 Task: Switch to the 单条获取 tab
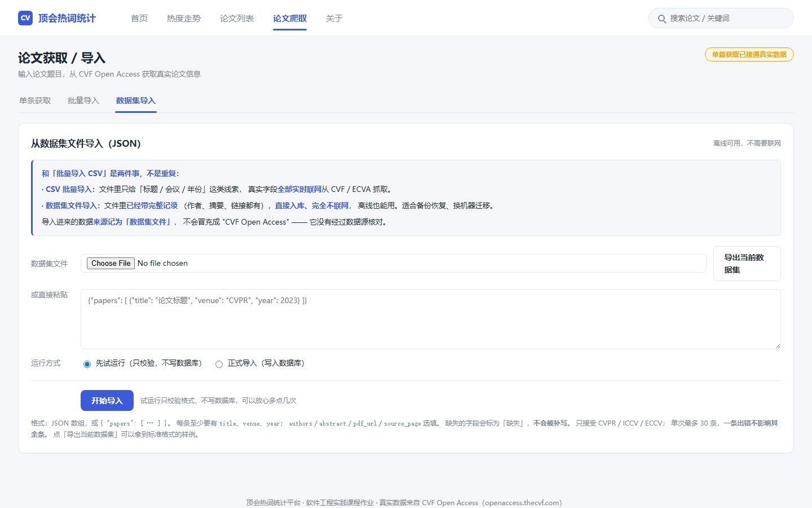point(35,100)
